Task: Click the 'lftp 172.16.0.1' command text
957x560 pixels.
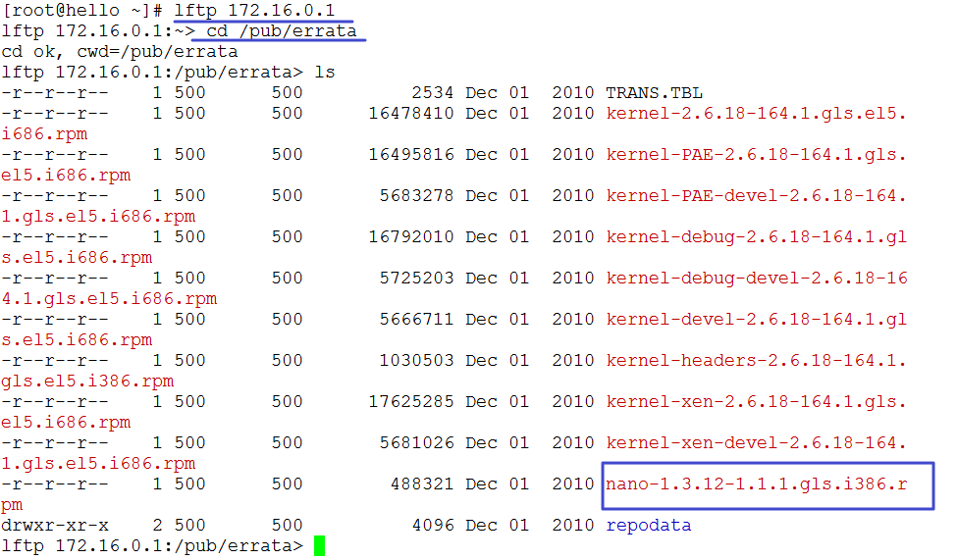Action: [x=254, y=11]
